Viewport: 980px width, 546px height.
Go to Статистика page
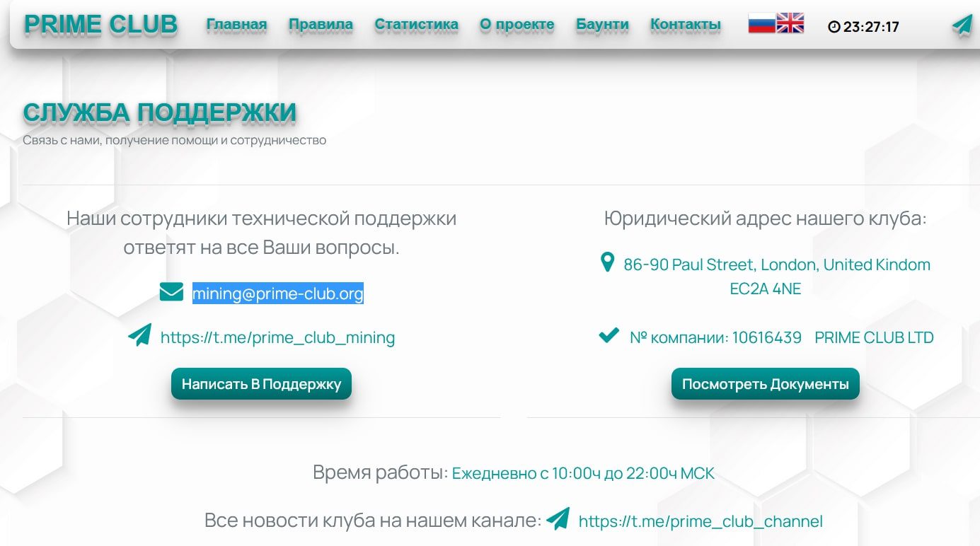point(416,25)
